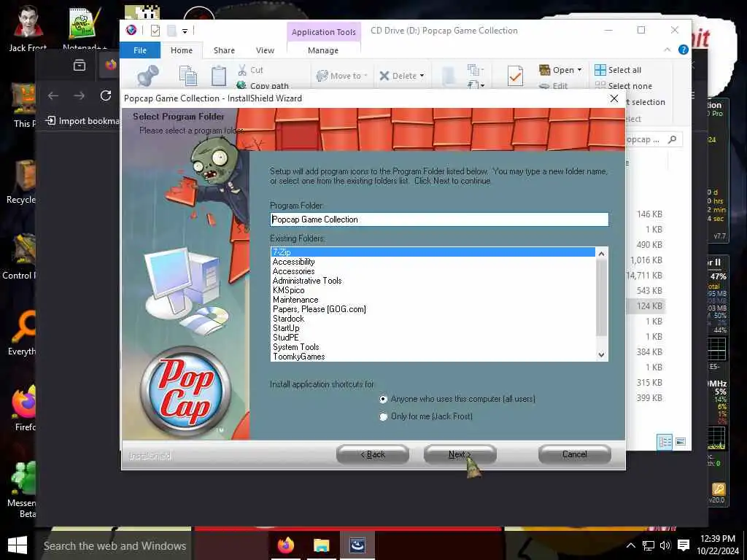Click the browser reload button
The height and width of the screenshot is (560, 747).
(105, 96)
